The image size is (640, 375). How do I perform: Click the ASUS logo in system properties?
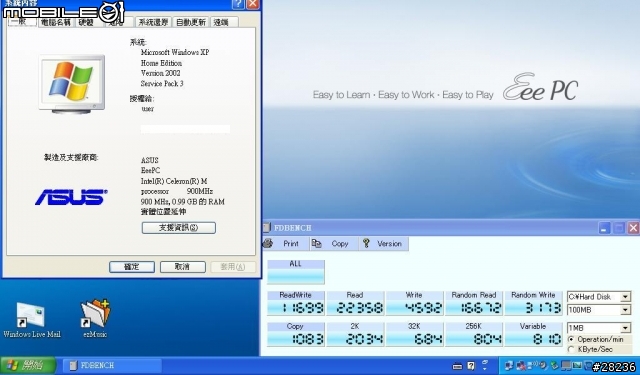pyautogui.click(x=71, y=197)
